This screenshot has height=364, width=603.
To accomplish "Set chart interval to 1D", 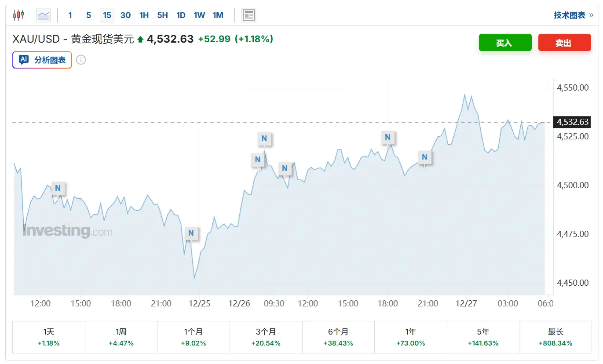I will (181, 15).
